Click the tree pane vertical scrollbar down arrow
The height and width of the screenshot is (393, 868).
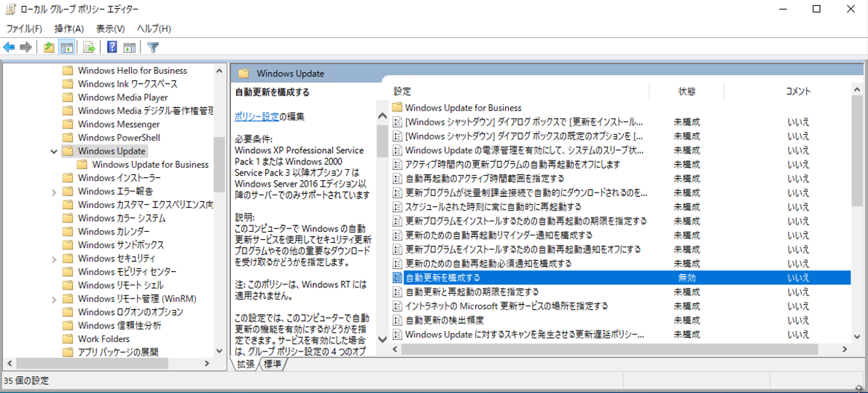(x=219, y=351)
